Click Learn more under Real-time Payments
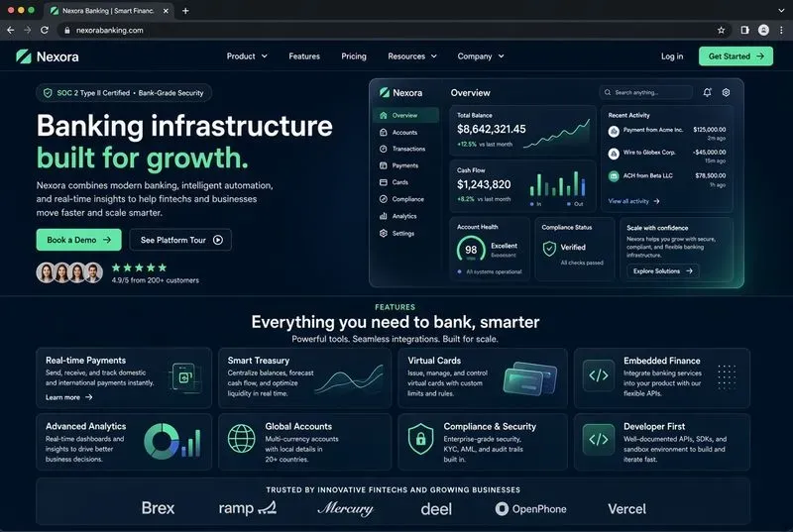 click(68, 397)
